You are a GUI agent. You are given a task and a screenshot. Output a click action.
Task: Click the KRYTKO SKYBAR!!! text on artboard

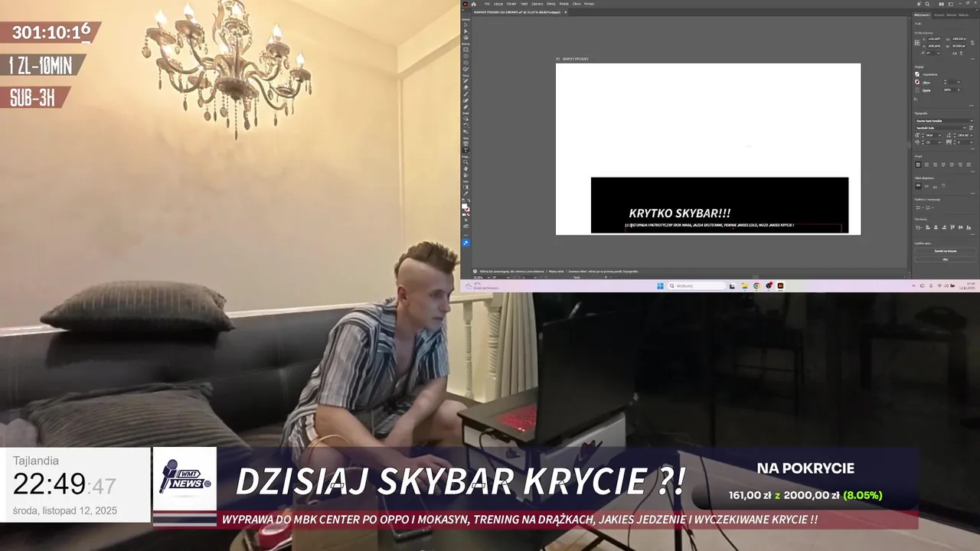click(680, 213)
